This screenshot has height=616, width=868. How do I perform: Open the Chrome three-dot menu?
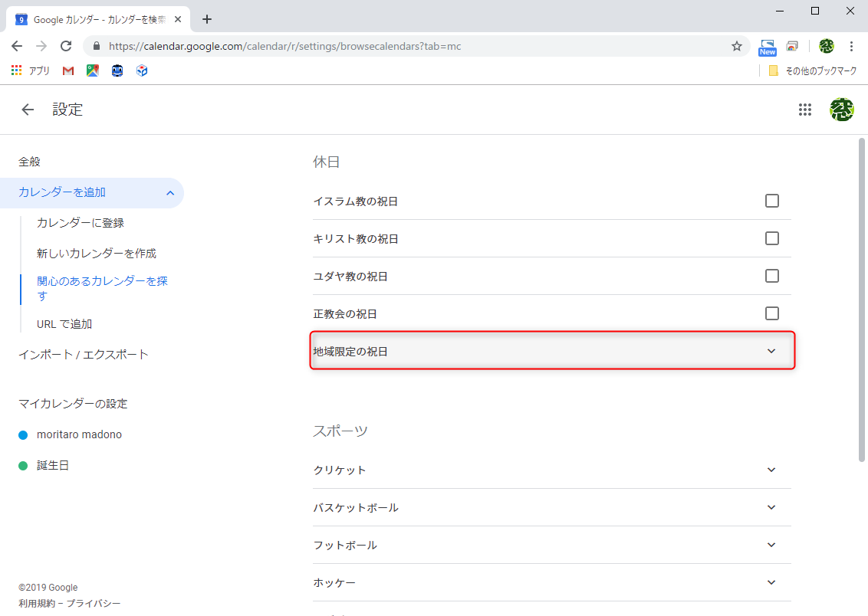pos(851,46)
